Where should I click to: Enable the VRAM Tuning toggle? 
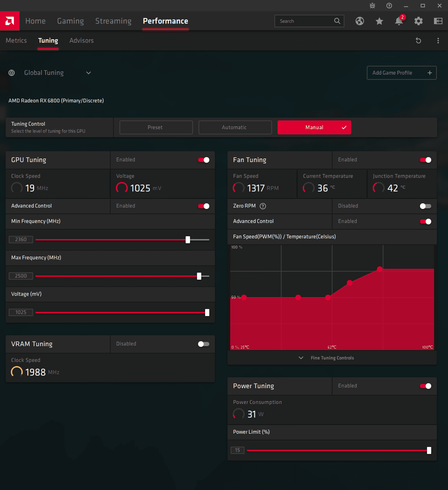pos(204,344)
